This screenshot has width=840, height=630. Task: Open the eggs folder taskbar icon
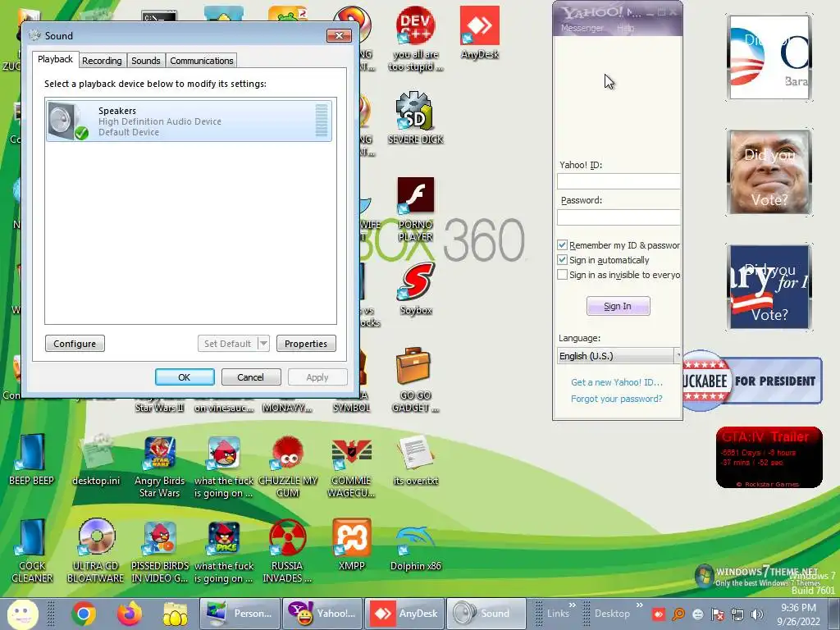[176, 614]
